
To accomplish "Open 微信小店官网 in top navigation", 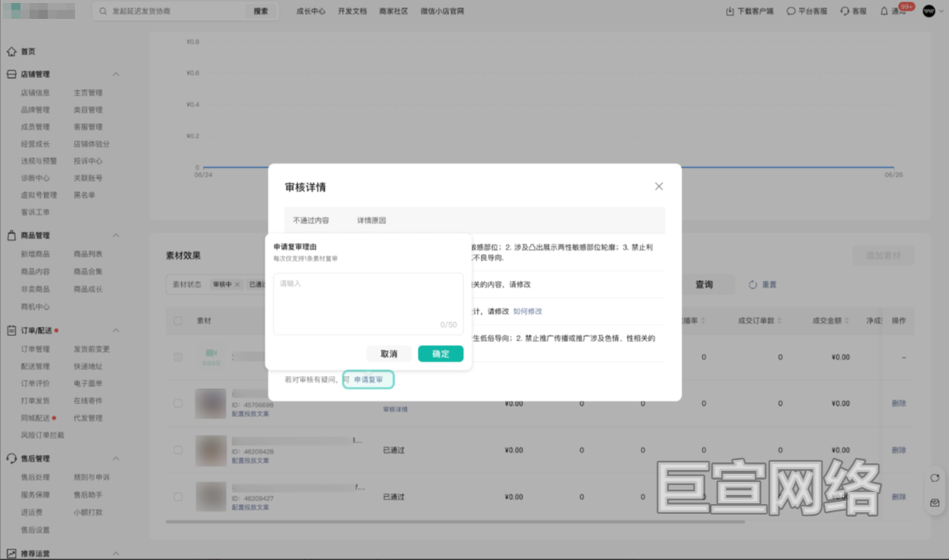I will click(x=442, y=11).
